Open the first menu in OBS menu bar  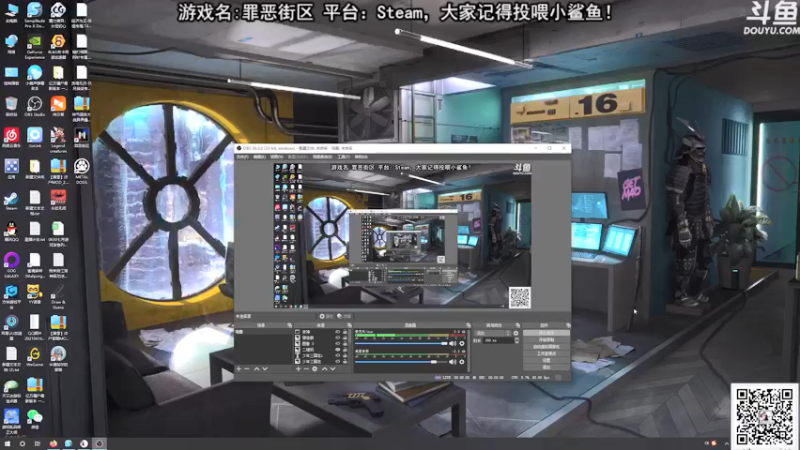click(x=242, y=157)
